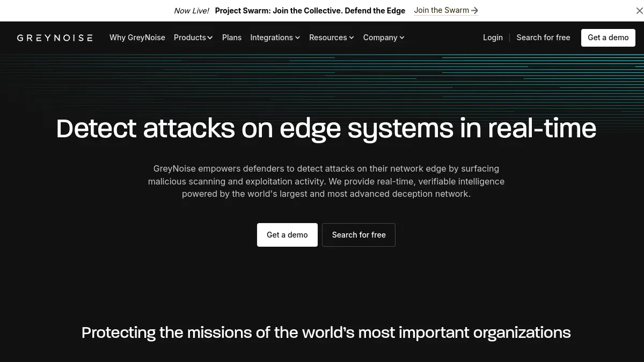Click the white Get a demo hero button
Screen dimensions: 644x362
[x=287, y=235]
